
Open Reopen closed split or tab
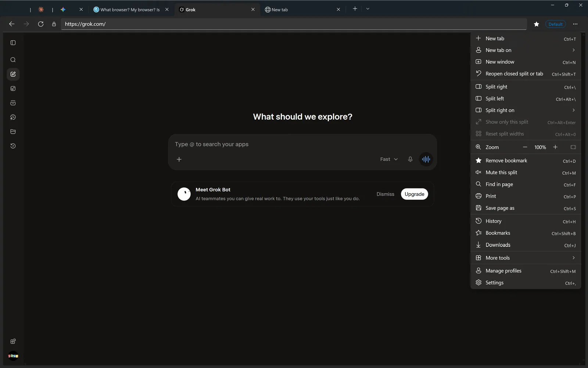[x=526, y=74]
